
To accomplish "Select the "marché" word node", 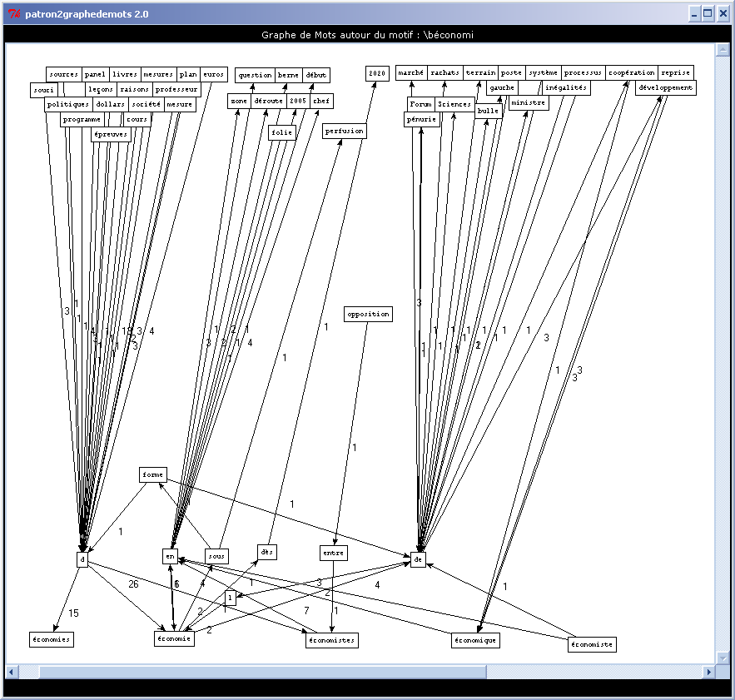I will point(411,72).
